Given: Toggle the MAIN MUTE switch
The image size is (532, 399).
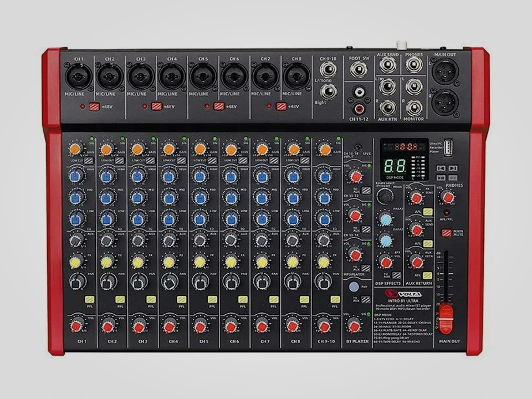Looking at the screenshot, I should 447,233.
